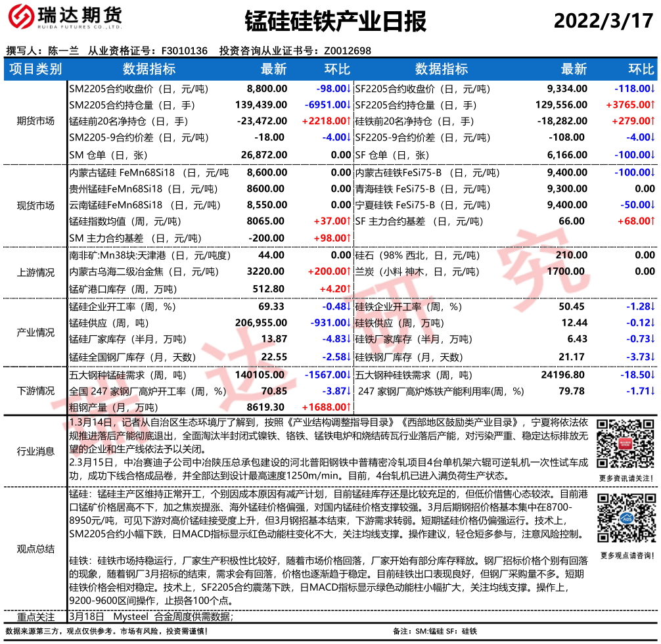Image resolution: width=661 pixels, height=644 pixels.
Task: Click the title 锰硅硅铁产业日报
Action: [x=335, y=21]
